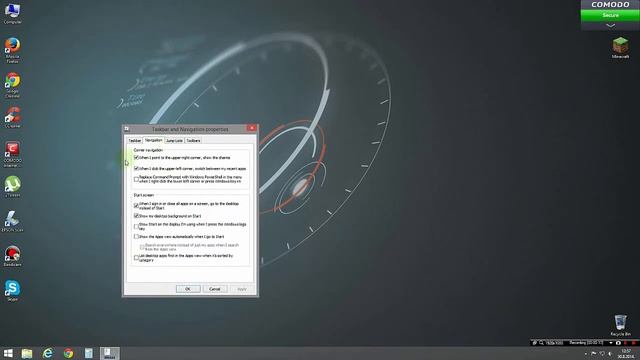This screenshot has width=640, height=360.
Task: Switch to the Jump Lists tab
Action: pyautogui.click(x=174, y=140)
